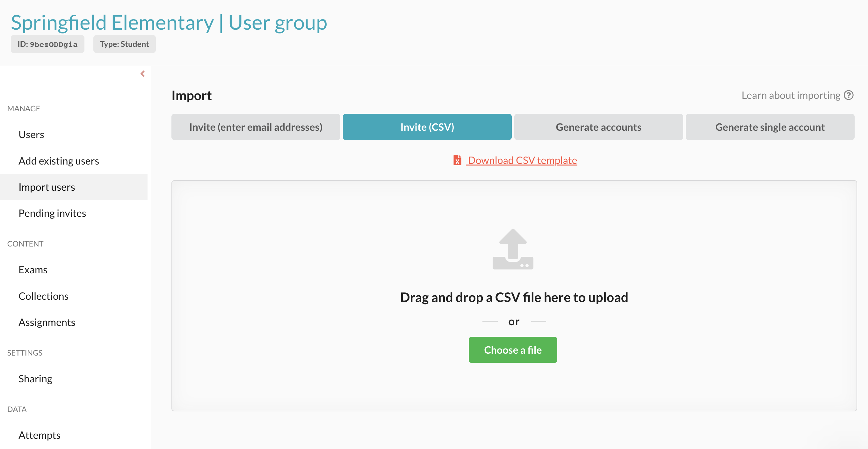View Pending invites
This screenshot has height=449, width=868.
point(52,213)
